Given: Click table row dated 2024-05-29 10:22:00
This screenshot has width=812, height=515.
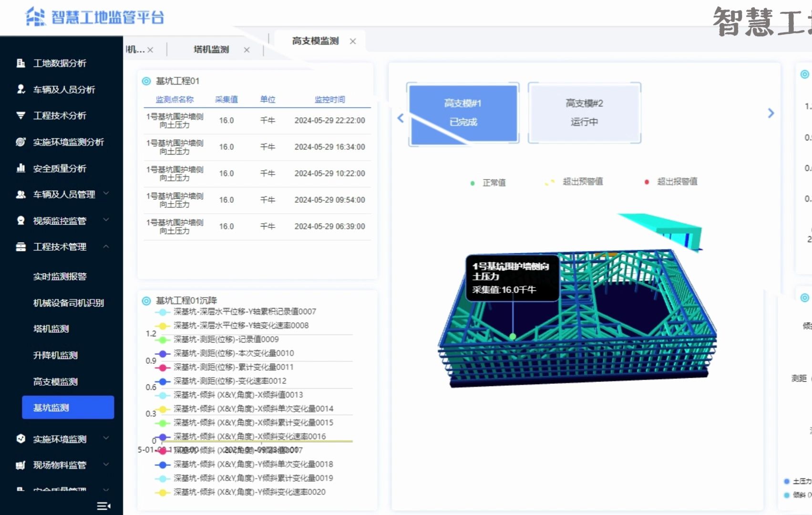Looking at the screenshot, I should [x=257, y=174].
